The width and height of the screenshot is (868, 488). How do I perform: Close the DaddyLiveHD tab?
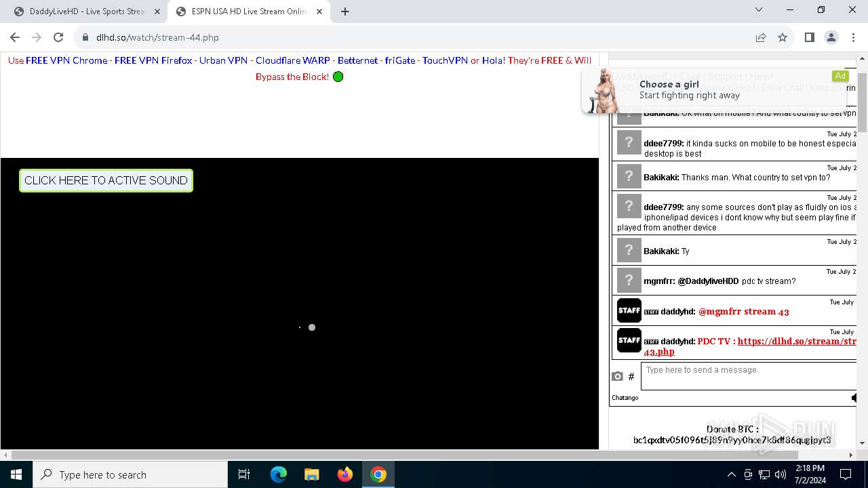point(157,12)
